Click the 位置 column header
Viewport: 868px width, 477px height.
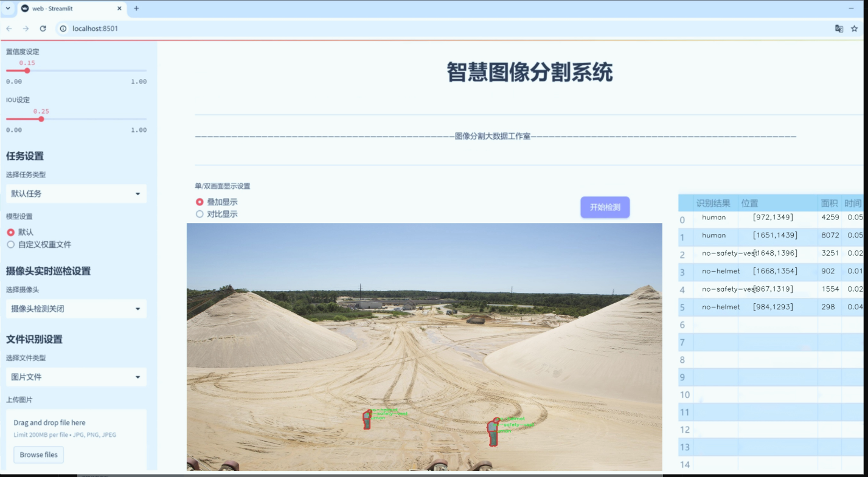point(778,204)
